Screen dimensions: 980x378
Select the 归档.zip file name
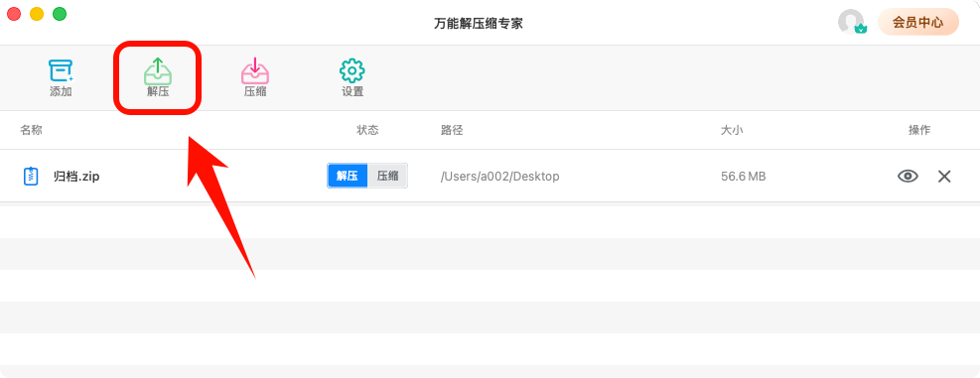(76, 177)
